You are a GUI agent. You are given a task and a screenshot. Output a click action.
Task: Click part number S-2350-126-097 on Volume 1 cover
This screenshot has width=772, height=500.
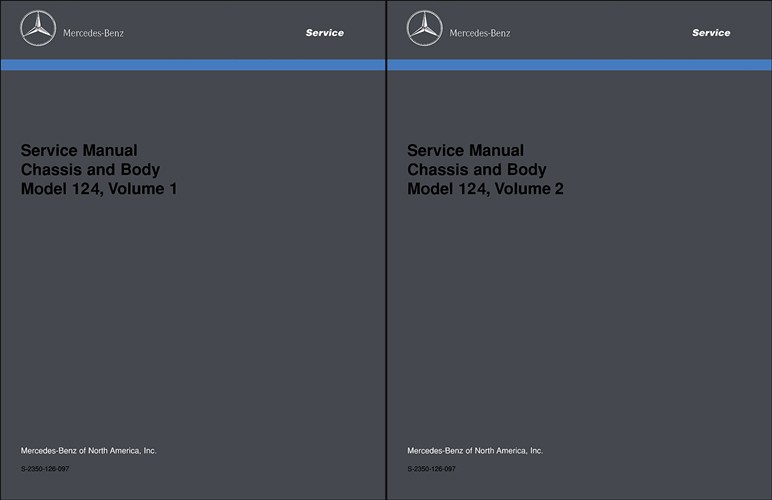tap(45, 469)
